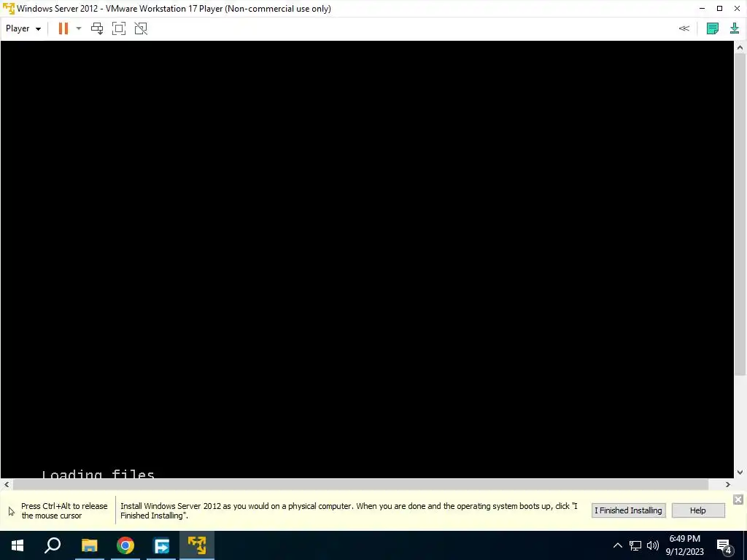Viewport: 747px width, 560px height.
Task: Open File Explorer from the taskbar
Action: tap(89, 545)
